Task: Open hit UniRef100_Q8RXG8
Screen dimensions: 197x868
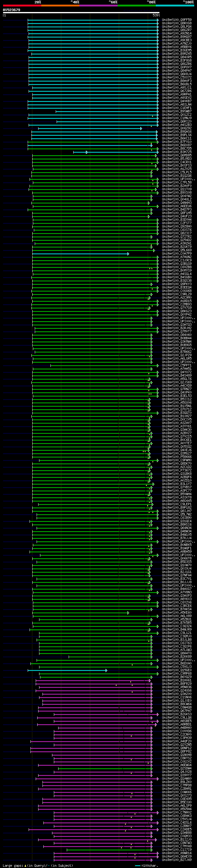Action: [x=177, y=23]
